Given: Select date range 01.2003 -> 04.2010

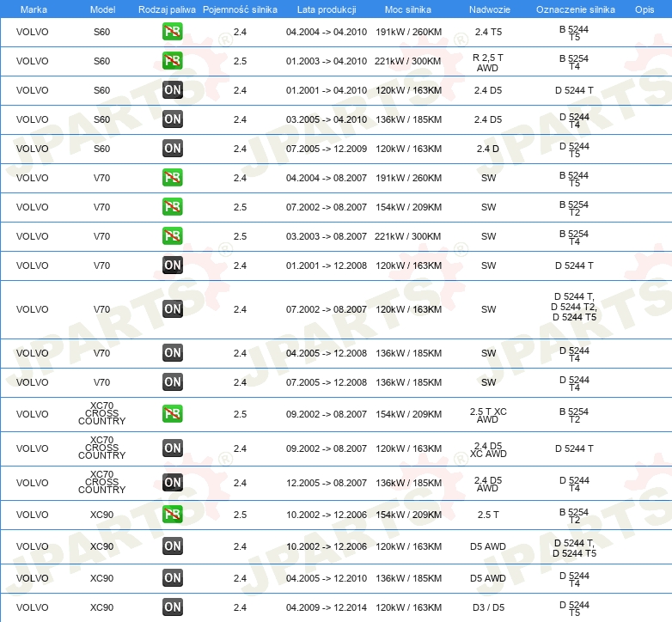Looking at the screenshot, I should [327, 61].
